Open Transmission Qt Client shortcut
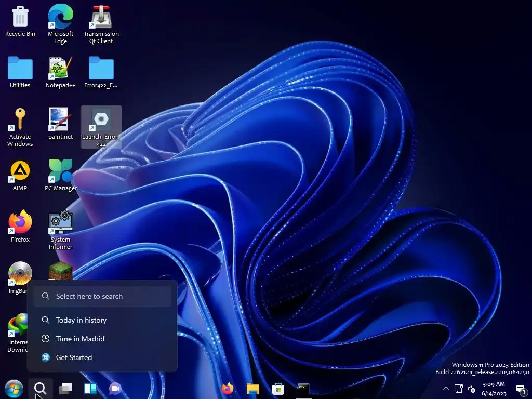The height and width of the screenshot is (399, 532). [x=101, y=24]
